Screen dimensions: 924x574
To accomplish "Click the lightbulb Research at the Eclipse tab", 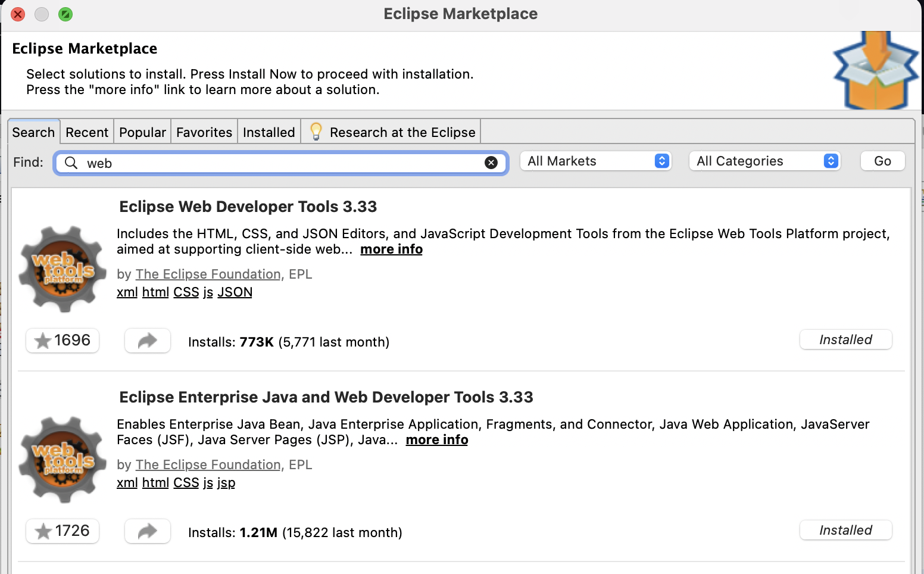I will click(393, 132).
